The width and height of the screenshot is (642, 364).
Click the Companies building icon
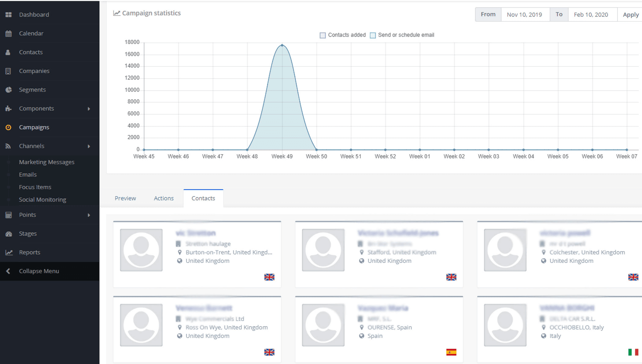click(8, 71)
